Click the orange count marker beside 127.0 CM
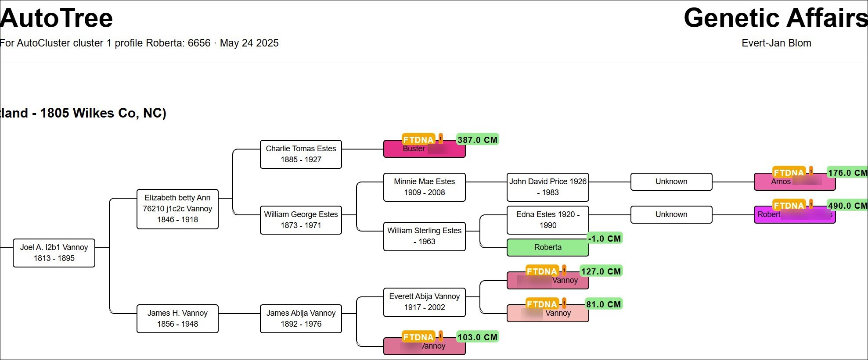 (564, 270)
